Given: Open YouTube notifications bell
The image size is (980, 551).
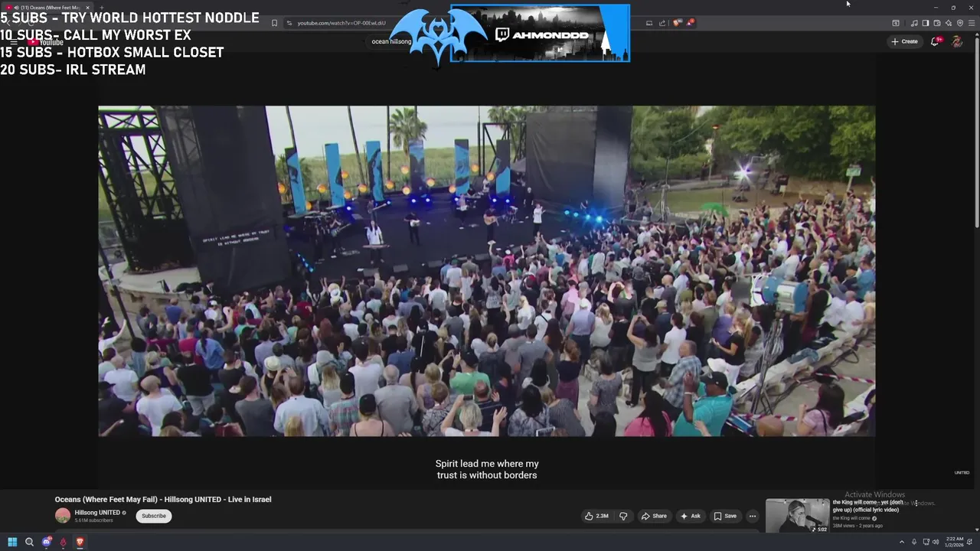Looking at the screenshot, I should click(935, 41).
